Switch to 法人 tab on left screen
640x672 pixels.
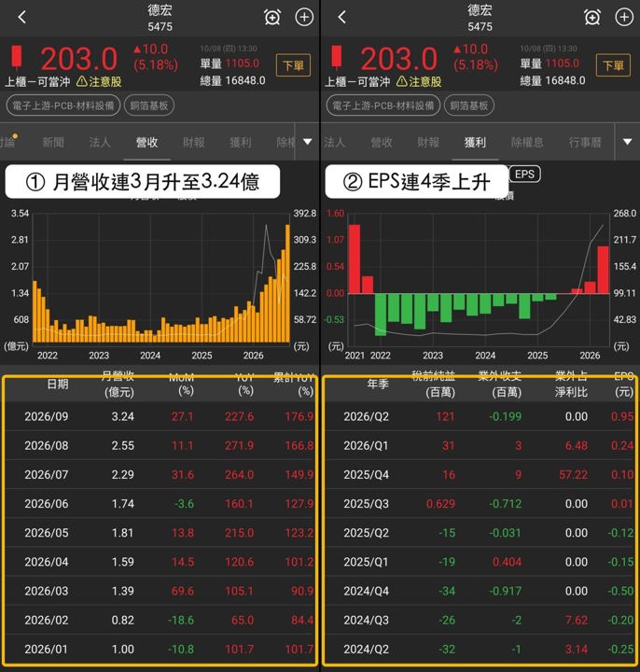click(x=100, y=142)
